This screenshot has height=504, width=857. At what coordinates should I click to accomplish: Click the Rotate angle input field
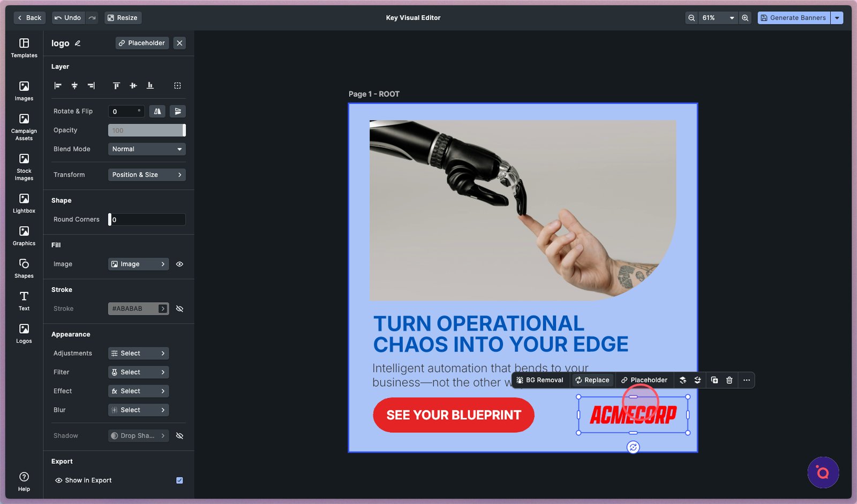(x=126, y=111)
